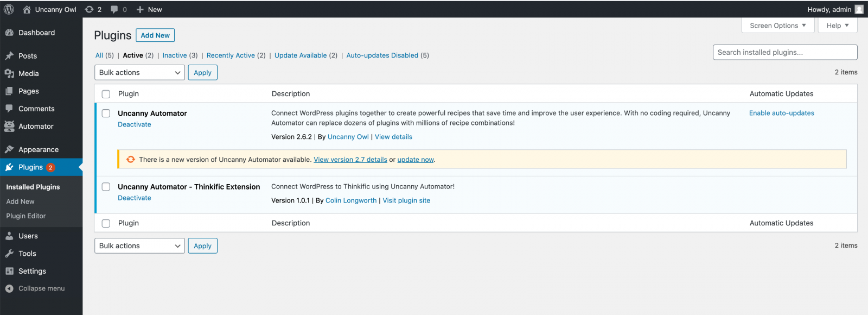Click the Pages icon in sidebar
This screenshot has height=315, width=868.
coord(9,91)
